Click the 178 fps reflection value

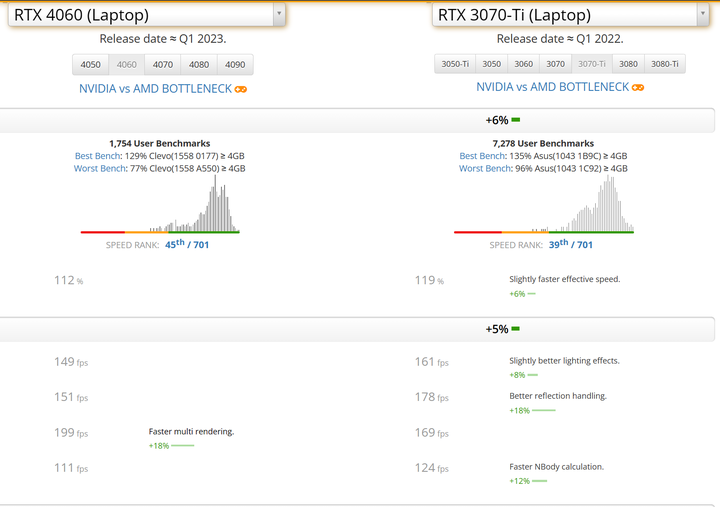point(432,397)
